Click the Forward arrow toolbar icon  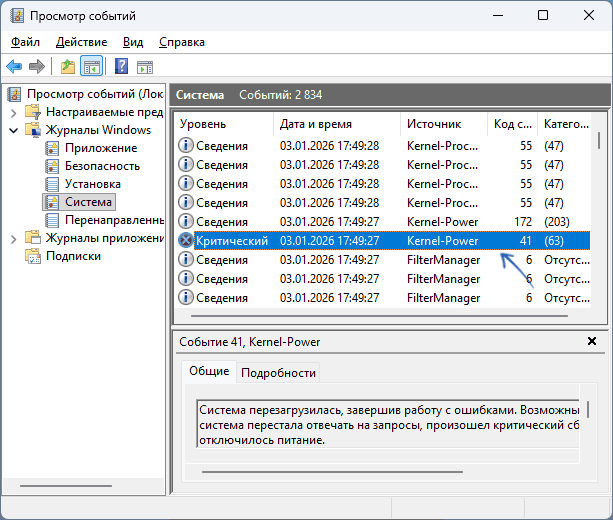[x=37, y=67]
